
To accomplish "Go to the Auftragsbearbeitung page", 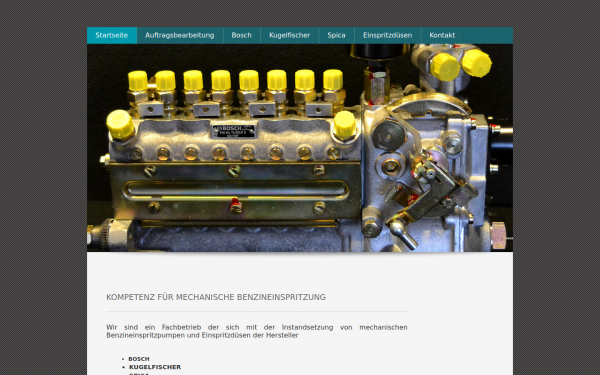I will coord(180,36).
